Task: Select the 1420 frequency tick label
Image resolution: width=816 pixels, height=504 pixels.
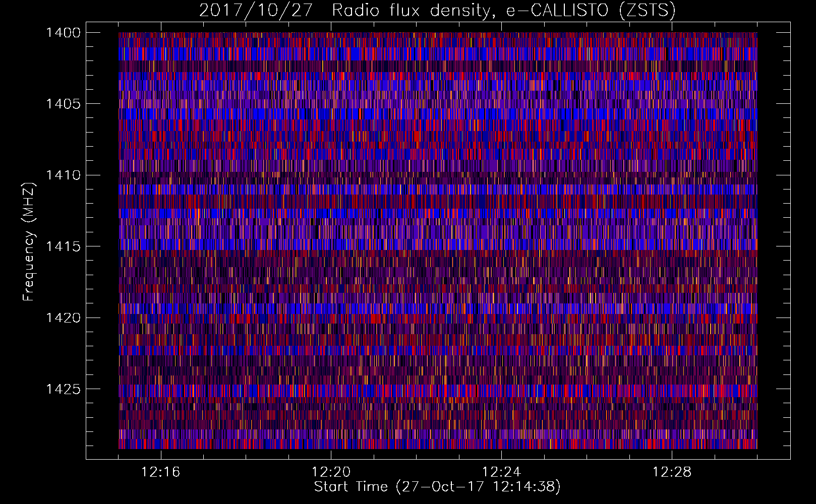Action: point(63,318)
